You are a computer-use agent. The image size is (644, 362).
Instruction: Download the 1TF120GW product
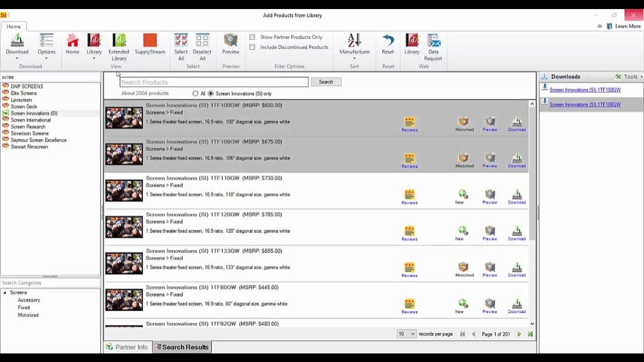(x=517, y=233)
